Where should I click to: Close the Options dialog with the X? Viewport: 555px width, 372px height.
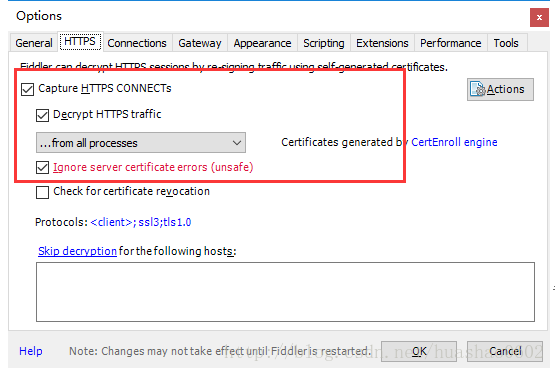[539, 17]
